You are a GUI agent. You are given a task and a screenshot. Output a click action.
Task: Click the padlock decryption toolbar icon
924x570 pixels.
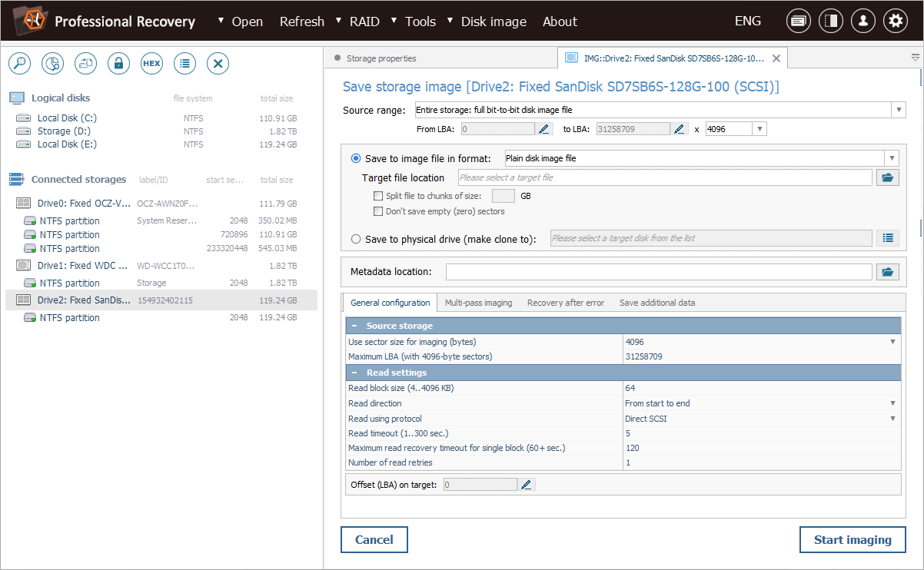(118, 64)
